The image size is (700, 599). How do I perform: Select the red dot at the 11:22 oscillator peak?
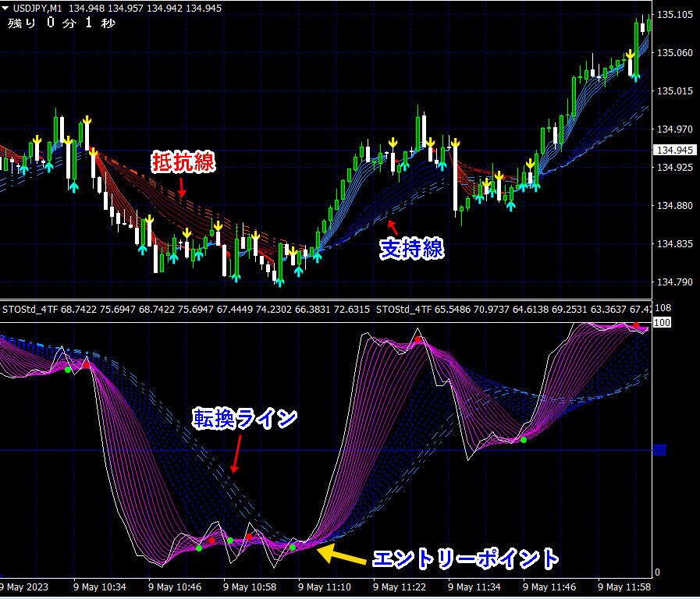tap(419, 340)
